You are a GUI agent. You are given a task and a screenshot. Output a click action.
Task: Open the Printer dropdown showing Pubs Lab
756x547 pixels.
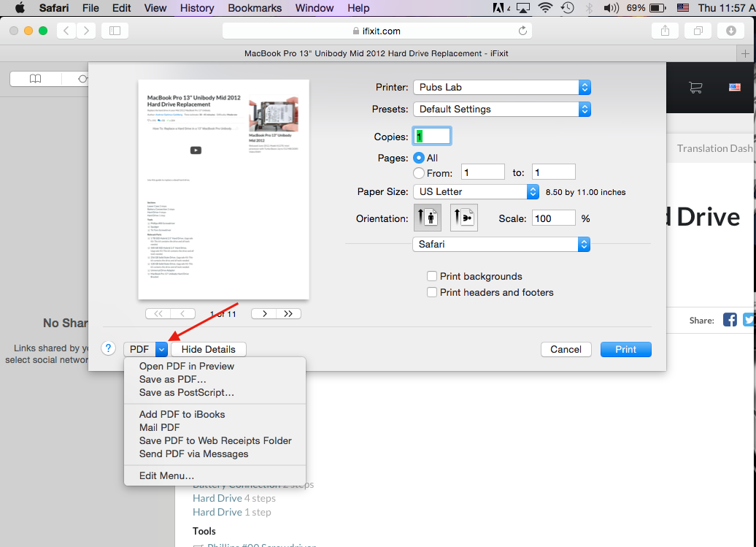click(x=502, y=88)
